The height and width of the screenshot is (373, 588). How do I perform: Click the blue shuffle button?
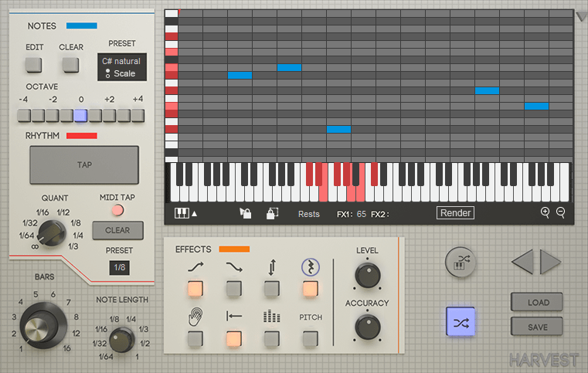461,322
